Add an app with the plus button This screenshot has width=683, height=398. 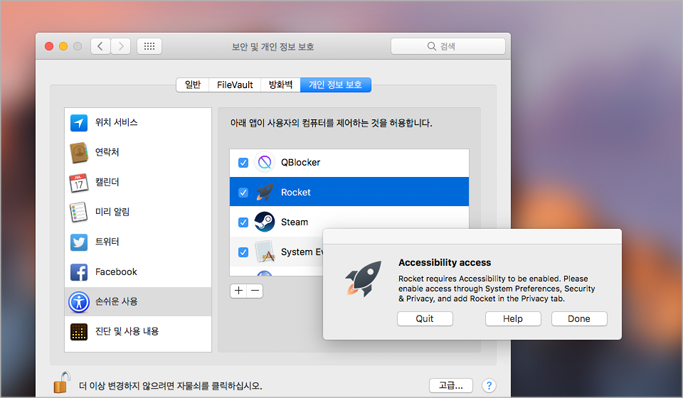(x=238, y=290)
